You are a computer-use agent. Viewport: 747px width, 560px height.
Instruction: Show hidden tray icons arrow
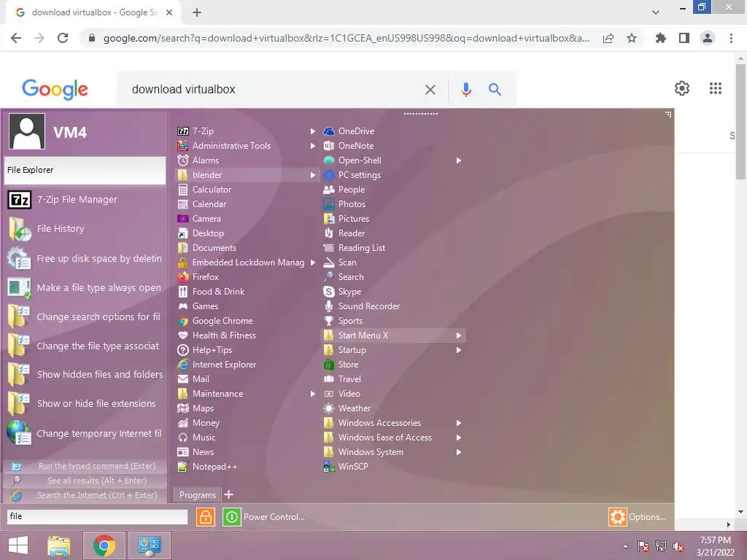coord(625,546)
